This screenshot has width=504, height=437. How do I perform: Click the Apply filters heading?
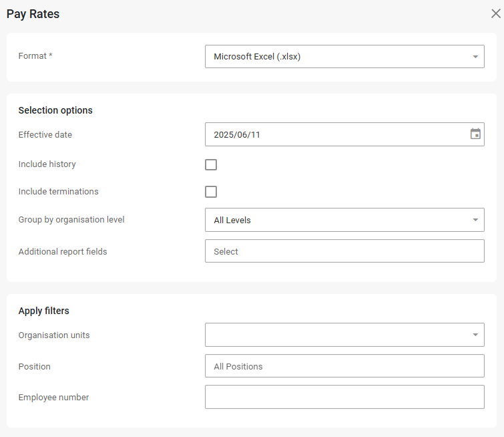tap(43, 311)
